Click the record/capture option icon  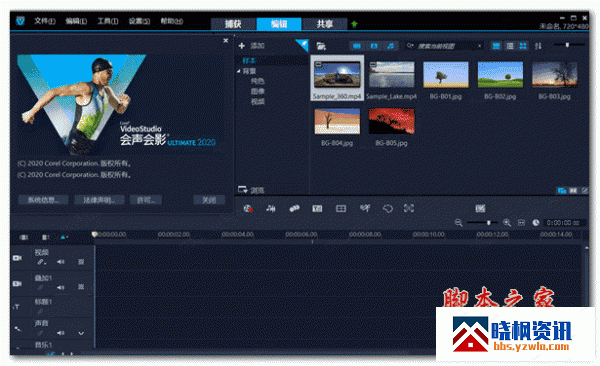pyautogui.click(x=248, y=208)
